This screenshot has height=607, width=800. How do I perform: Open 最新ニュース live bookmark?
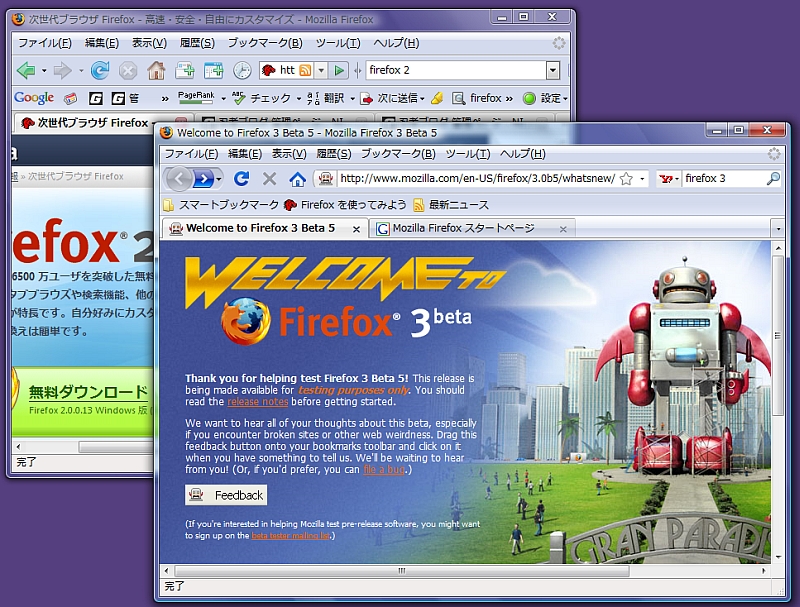click(x=451, y=205)
